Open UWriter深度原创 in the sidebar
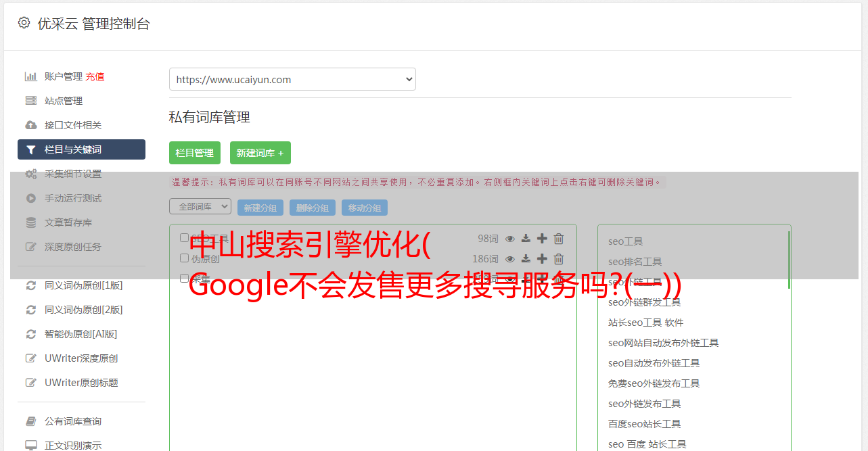The width and height of the screenshot is (868, 451). coord(81,358)
